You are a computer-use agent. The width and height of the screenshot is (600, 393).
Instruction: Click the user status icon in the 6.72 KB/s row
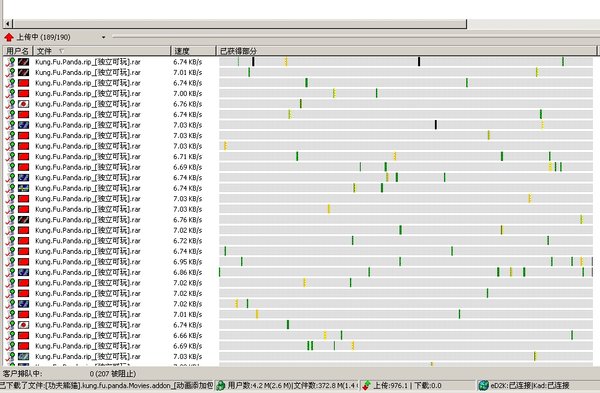click(10, 241)
